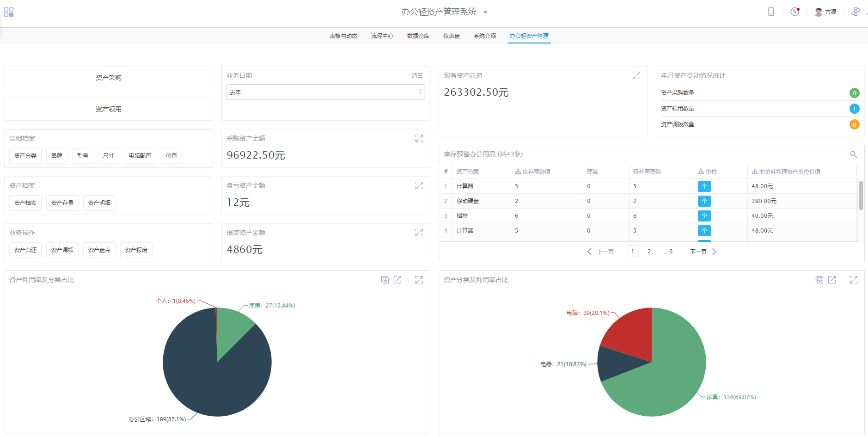The image size is (868, 437).
Task: Open 资产利用率及分类占比 chart in new window
Action: (x=397, y=280)
